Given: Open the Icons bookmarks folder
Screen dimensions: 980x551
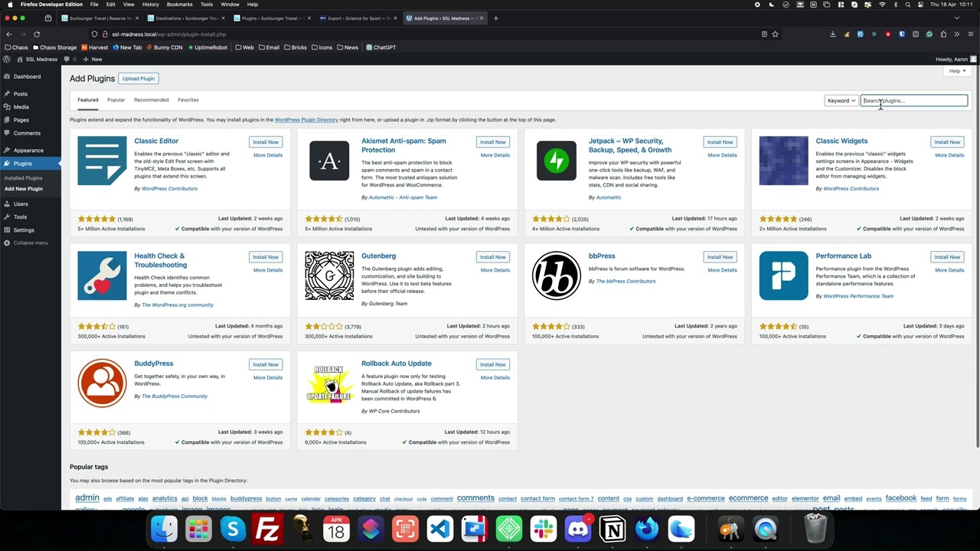Looking at the screenshot, I should [x=322, y=47].
